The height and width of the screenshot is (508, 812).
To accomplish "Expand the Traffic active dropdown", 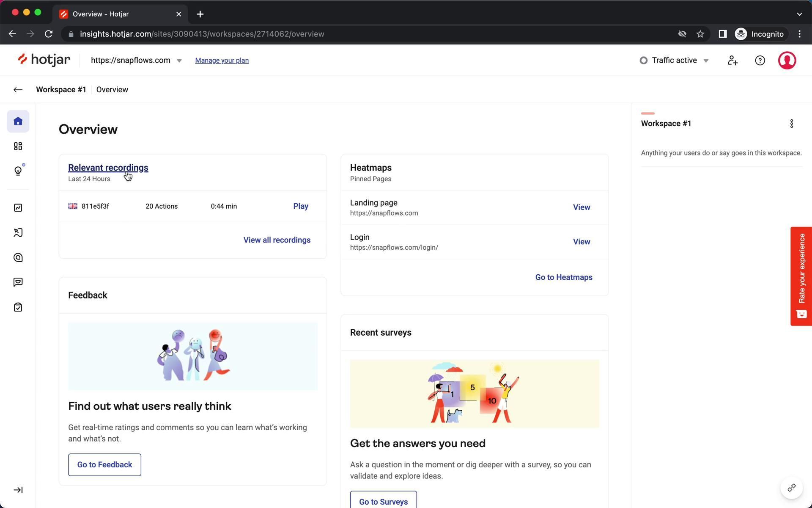I will tap(674, 61).
